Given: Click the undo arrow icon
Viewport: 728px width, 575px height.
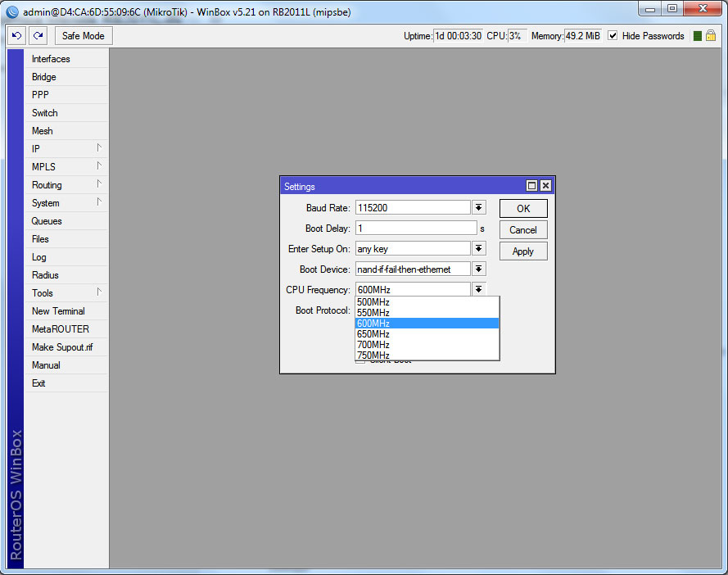Looking at the screenshot, I should [16, 36].
